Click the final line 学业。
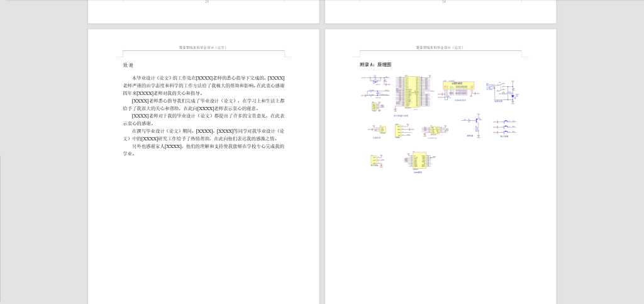The image size is (644, 304). click(x=130, y=154)
